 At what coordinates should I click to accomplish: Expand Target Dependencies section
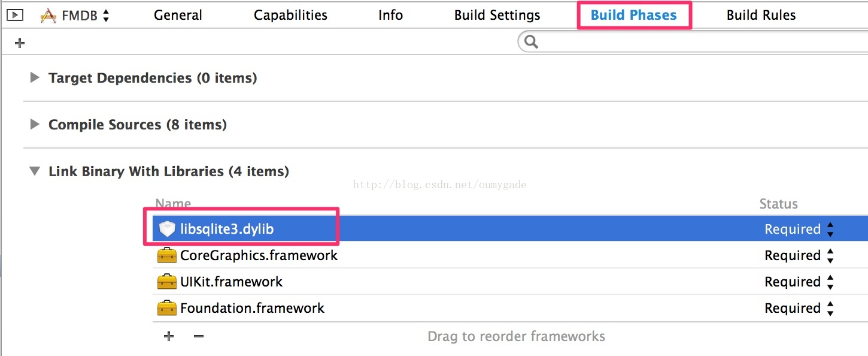click(x=35, y=77)
